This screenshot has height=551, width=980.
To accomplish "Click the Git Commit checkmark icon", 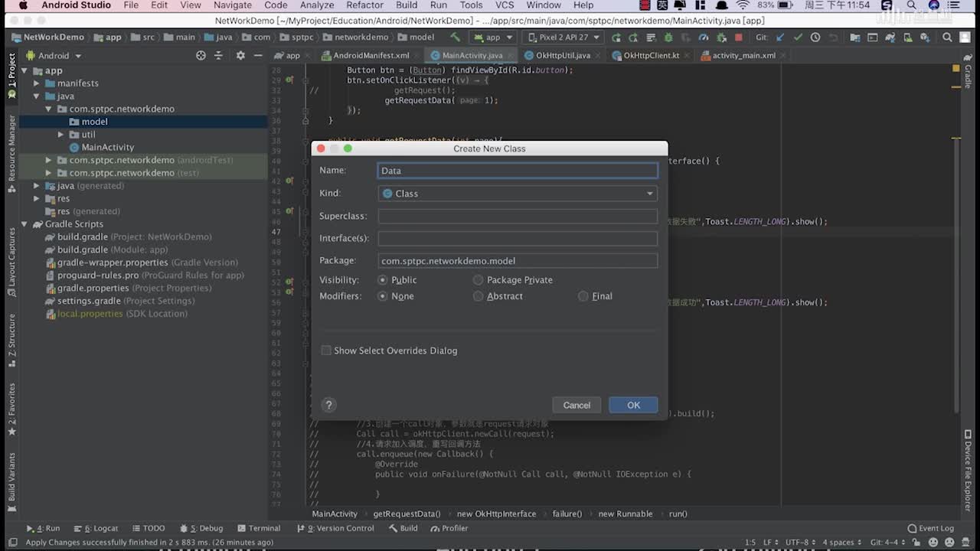I will tap(799, 37).
